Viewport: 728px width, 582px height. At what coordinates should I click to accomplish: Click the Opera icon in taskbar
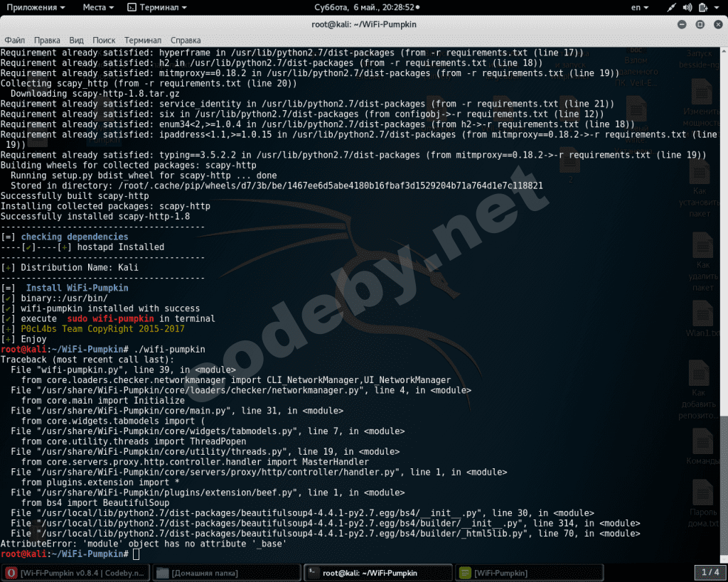click(11, 573)
